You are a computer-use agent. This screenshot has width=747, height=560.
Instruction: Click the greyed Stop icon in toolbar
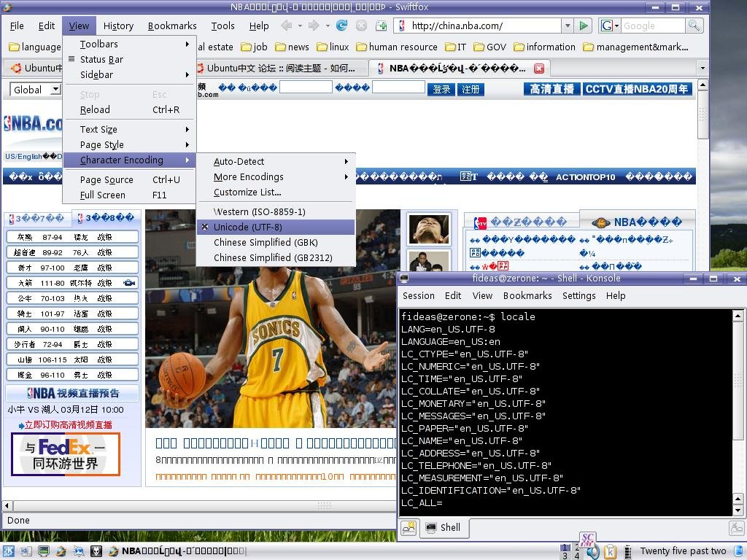click(362, 26)
